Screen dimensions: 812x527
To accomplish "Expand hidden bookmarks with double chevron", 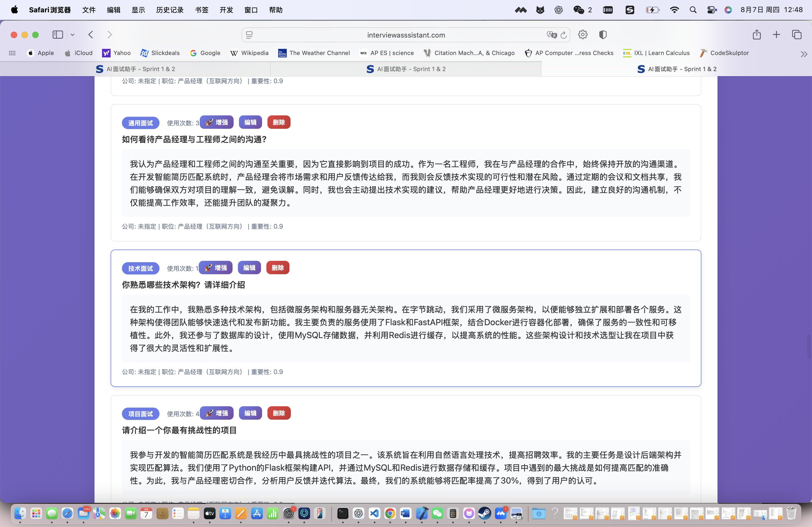I will (804, 54).
